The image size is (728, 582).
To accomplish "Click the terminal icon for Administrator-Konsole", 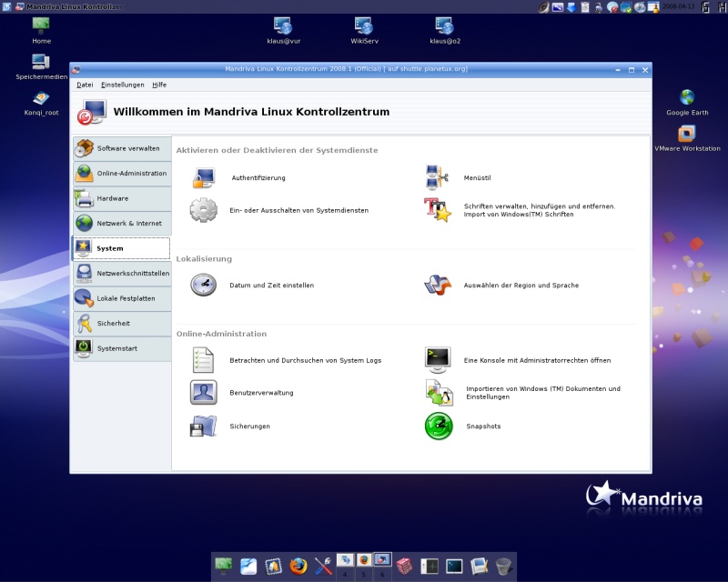I will [x=438, y=360].
